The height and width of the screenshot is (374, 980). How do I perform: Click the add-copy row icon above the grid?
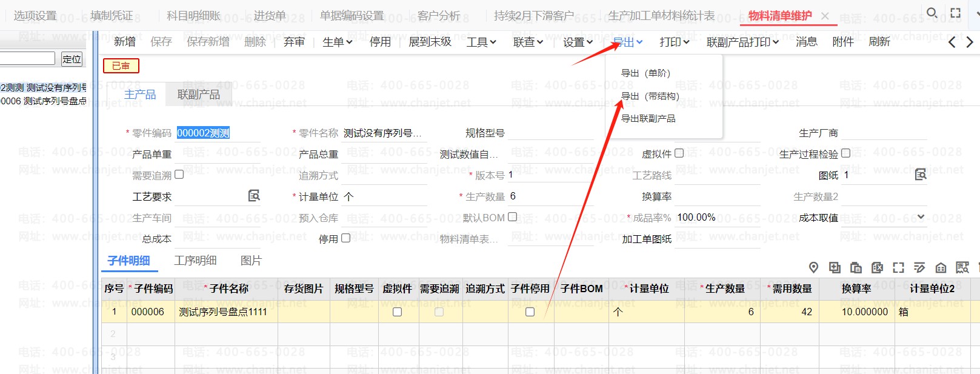point(835,267)
